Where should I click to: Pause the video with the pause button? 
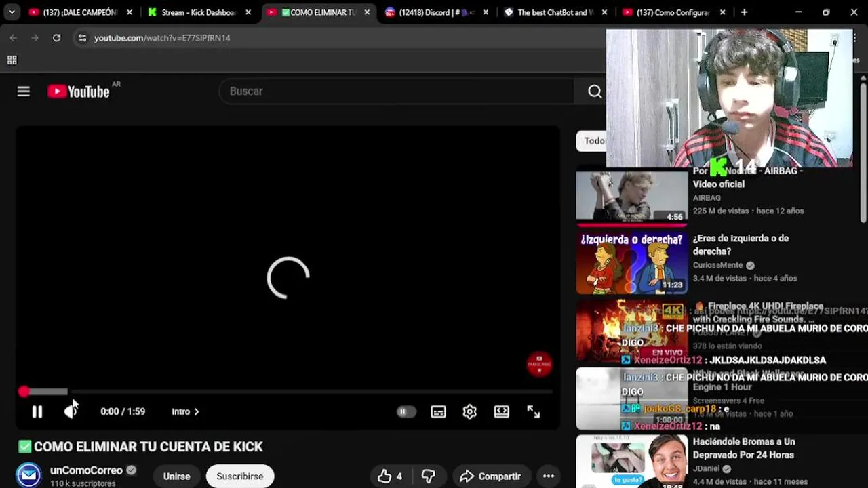[x=37, y=411]
